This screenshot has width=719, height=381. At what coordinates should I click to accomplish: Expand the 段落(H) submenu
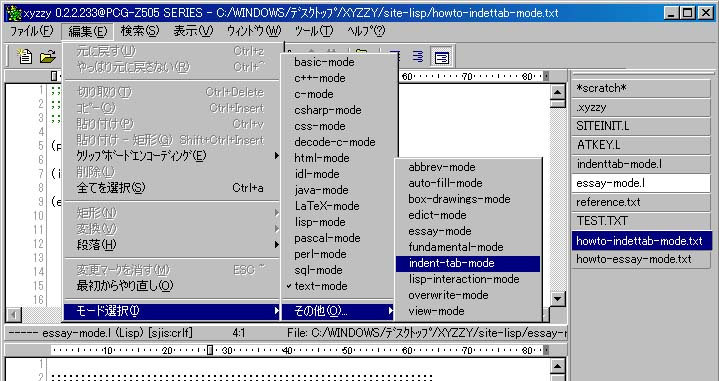point(172,244)
